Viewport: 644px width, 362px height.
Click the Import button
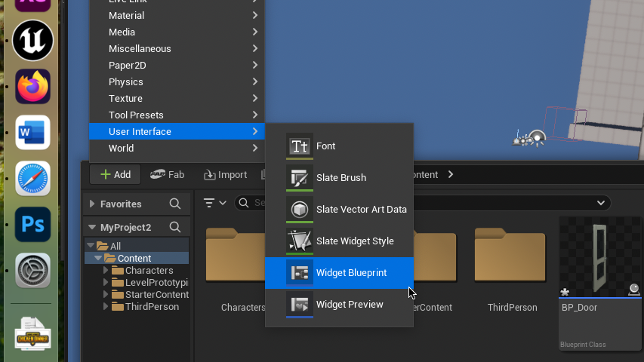pyautogui.click(x=225, y=174)
